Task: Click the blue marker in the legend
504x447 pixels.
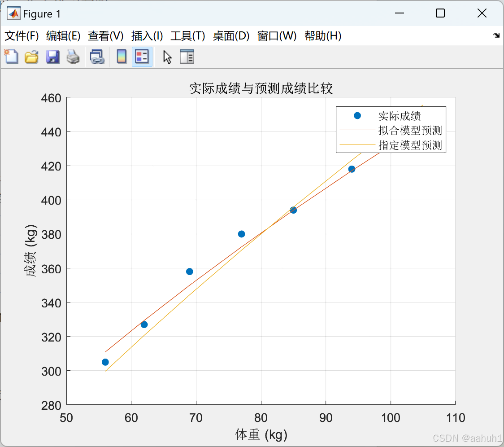Action: 357,115
